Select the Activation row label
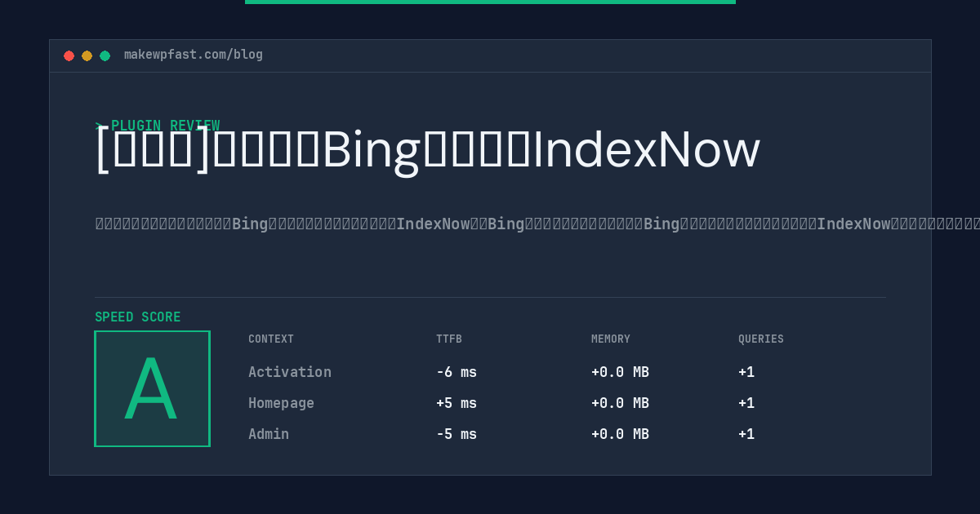980x514 pixels. (290, 372)
